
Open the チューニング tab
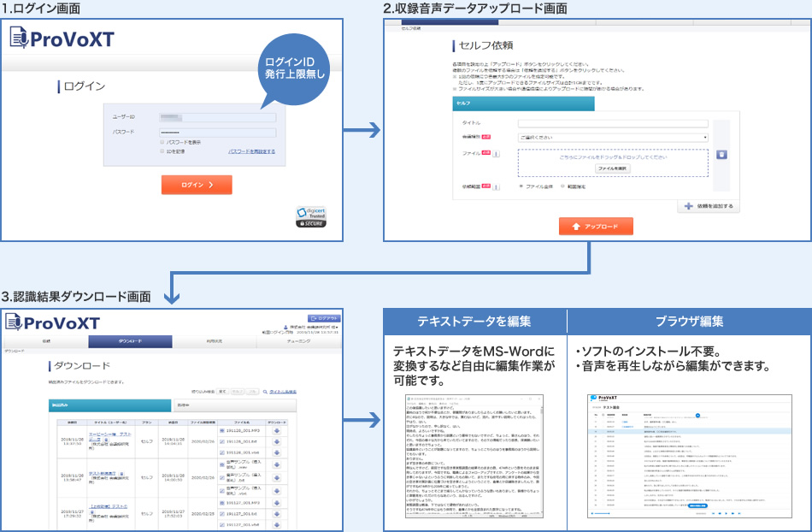pyautogui.click(x=299, y=341)
